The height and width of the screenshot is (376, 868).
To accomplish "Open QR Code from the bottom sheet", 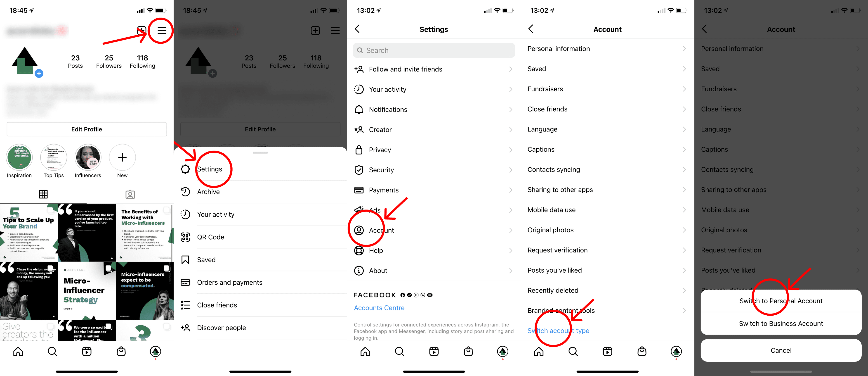I will [260, 237].
